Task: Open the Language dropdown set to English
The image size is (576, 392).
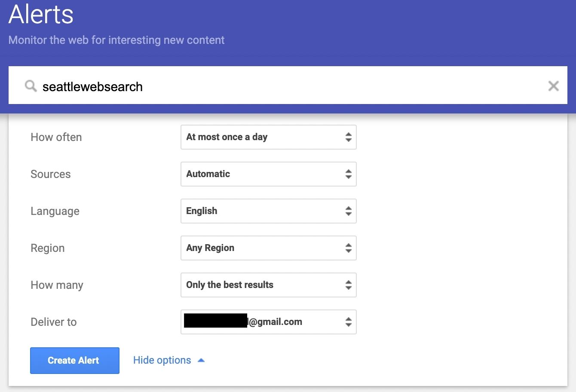Action: 268,211
